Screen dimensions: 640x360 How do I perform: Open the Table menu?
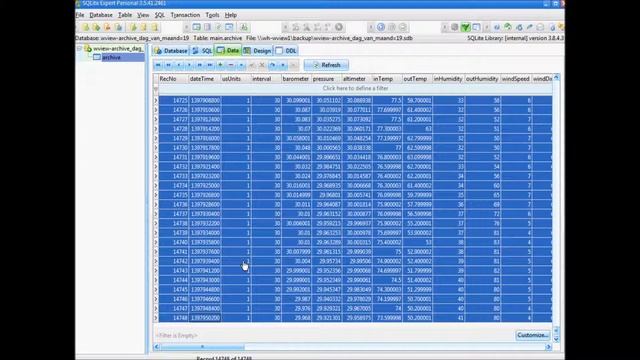[125, 15]
